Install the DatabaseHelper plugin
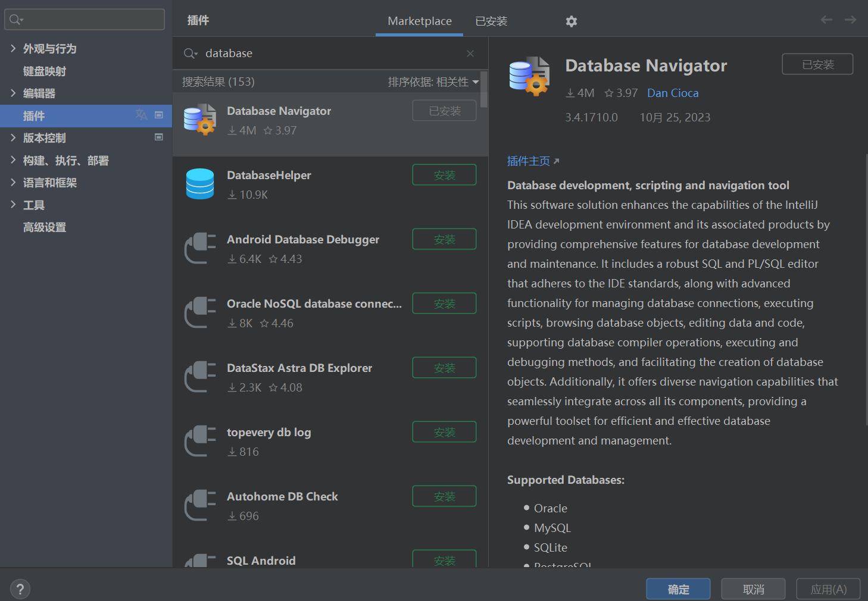 (x=444, y=175)
